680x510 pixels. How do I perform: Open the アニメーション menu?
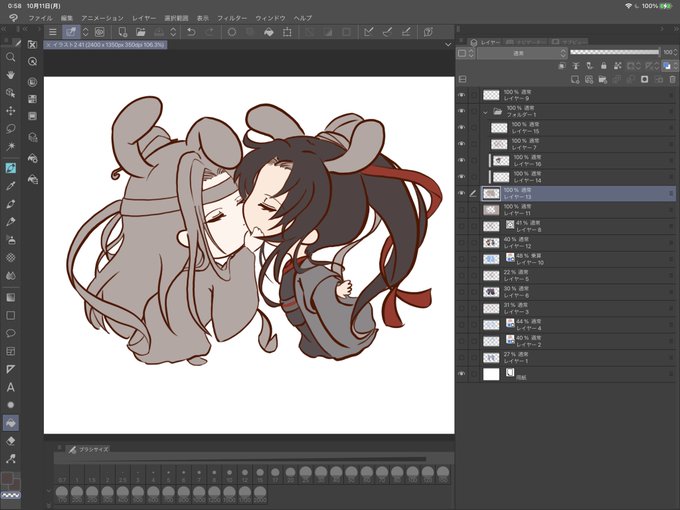point(102,18)
